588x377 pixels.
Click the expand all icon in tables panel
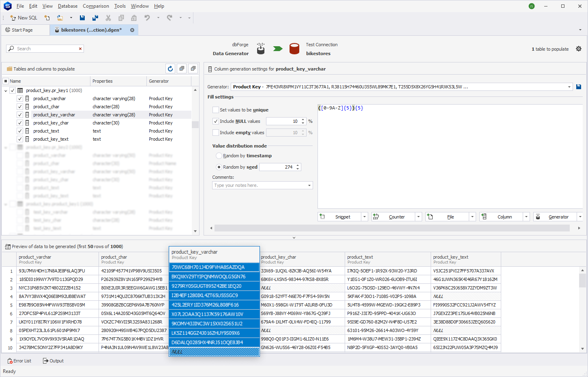point(182,69)
